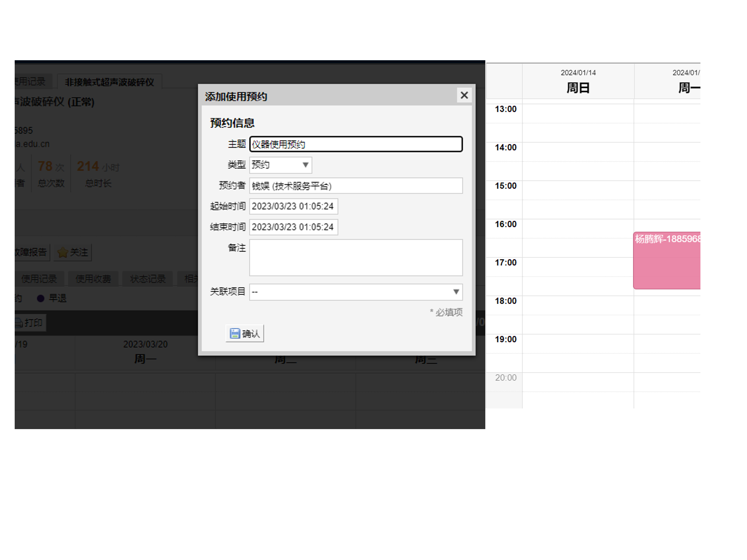Click the 18:00 time label

pos(505,301)
